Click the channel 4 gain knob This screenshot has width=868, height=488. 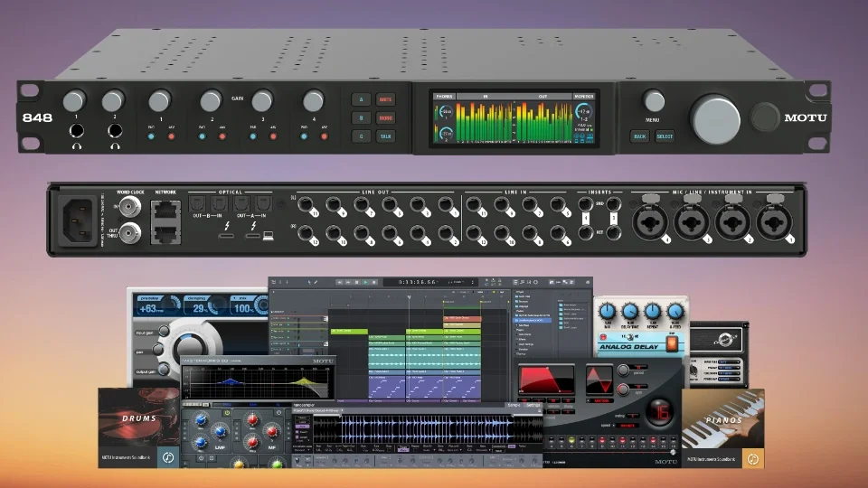[314, 101]
